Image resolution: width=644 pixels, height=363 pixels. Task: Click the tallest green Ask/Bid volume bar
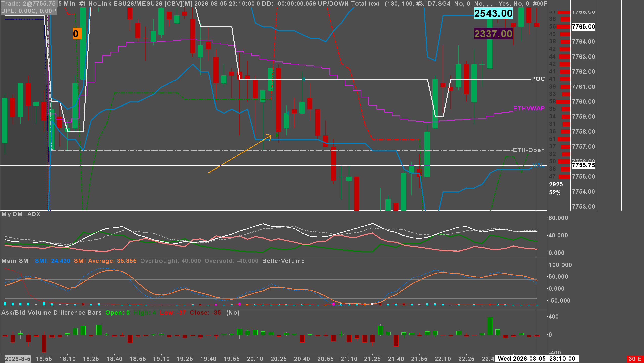click(x=490, y=326)
